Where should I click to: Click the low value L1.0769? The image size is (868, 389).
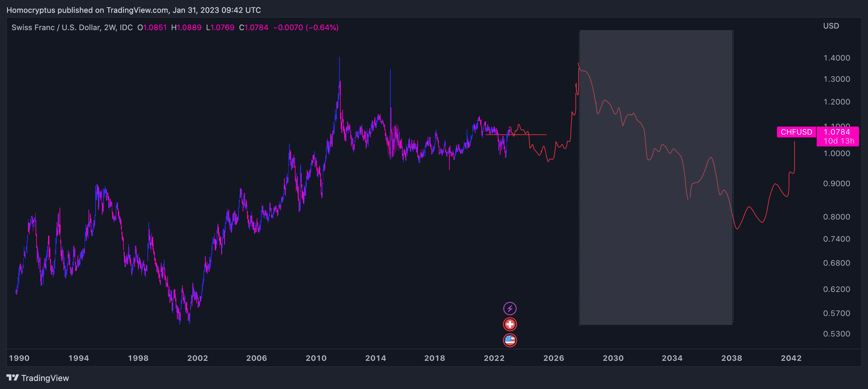click(220, 27)
